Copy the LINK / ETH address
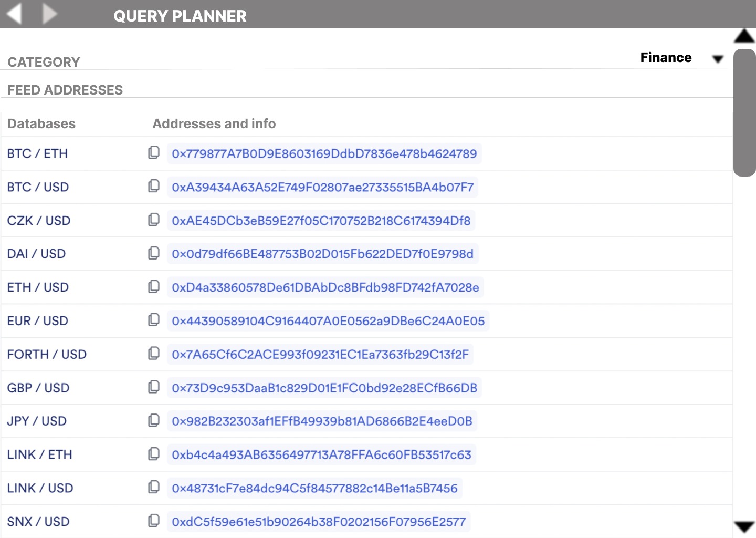Screen dimensions: 756x538 pos(154,454)
